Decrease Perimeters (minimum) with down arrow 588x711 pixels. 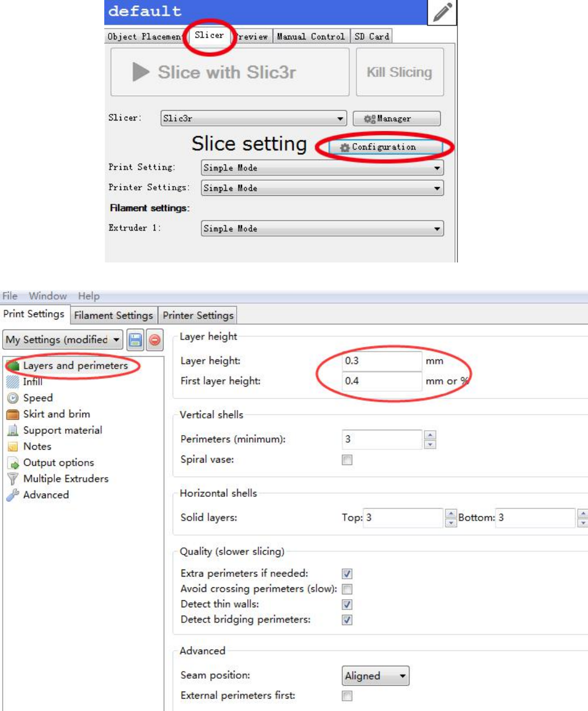point(430,444)
